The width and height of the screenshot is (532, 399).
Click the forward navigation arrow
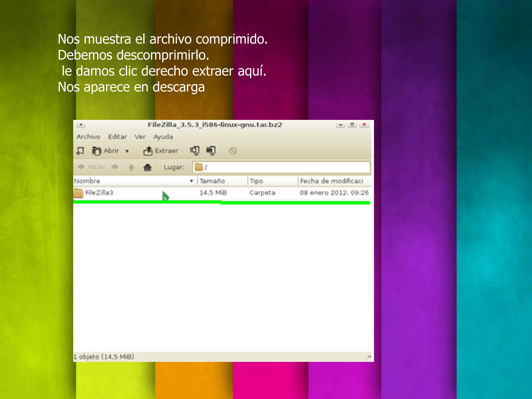(115, 167)
